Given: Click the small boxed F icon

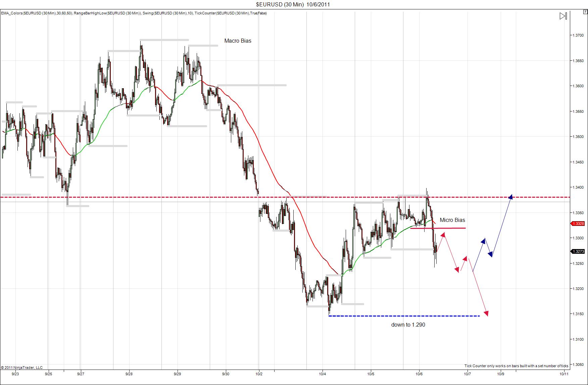Looking at the screenshot, I should click(585, 11).
